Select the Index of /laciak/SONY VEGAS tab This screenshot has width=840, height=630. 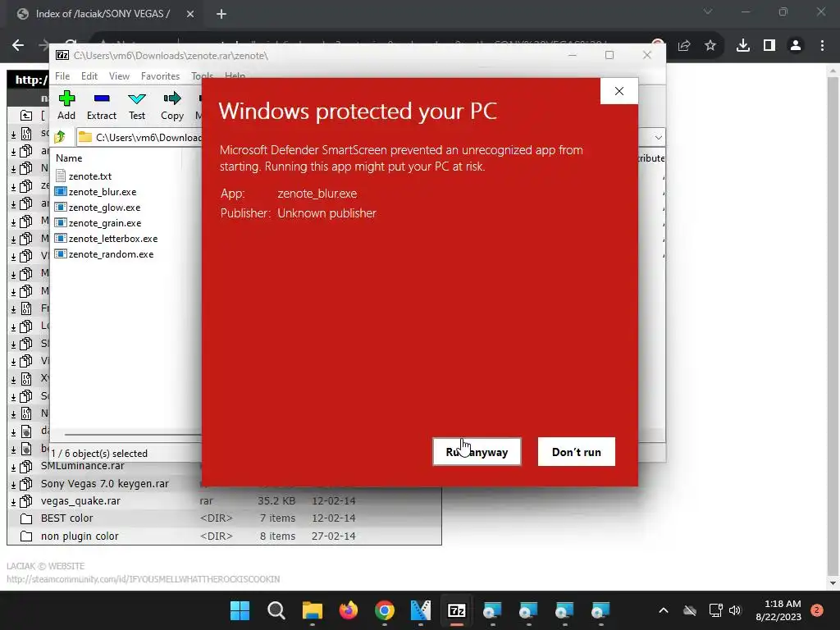point(103,14)
